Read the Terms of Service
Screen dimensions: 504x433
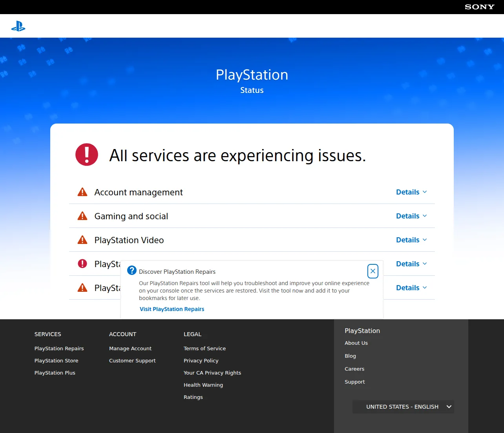[205, 348]
